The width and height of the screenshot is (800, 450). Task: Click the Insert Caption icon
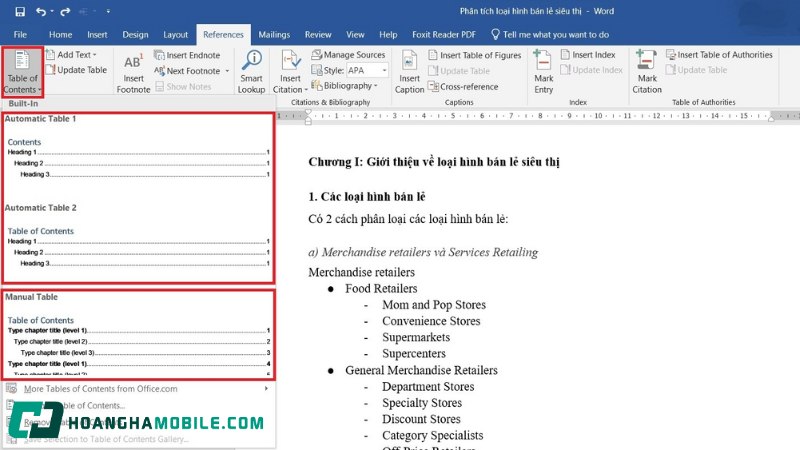(x=410, y=70)
